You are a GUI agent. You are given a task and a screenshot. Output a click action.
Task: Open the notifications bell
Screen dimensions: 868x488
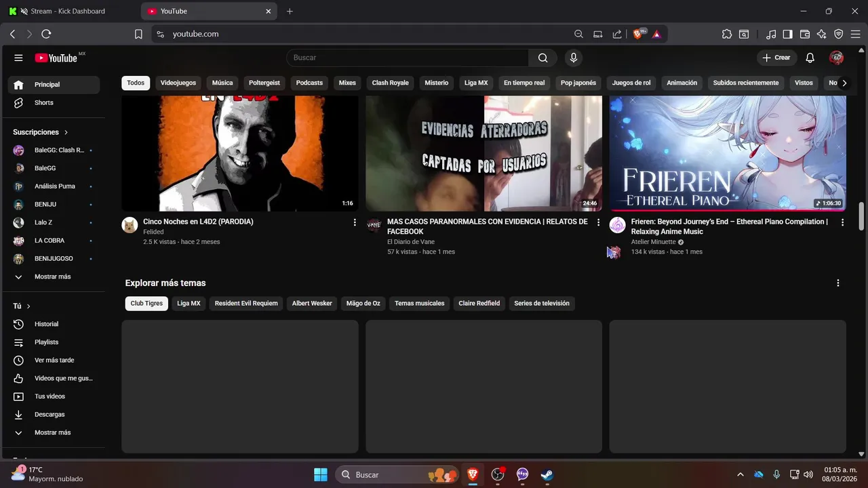(810, 58)
